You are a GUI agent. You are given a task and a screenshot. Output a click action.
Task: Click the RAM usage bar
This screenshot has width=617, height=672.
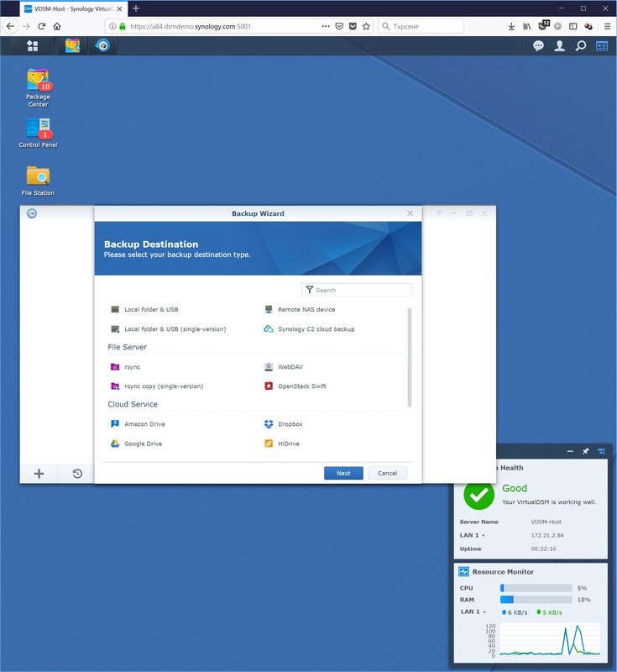(x=536, y=600)
